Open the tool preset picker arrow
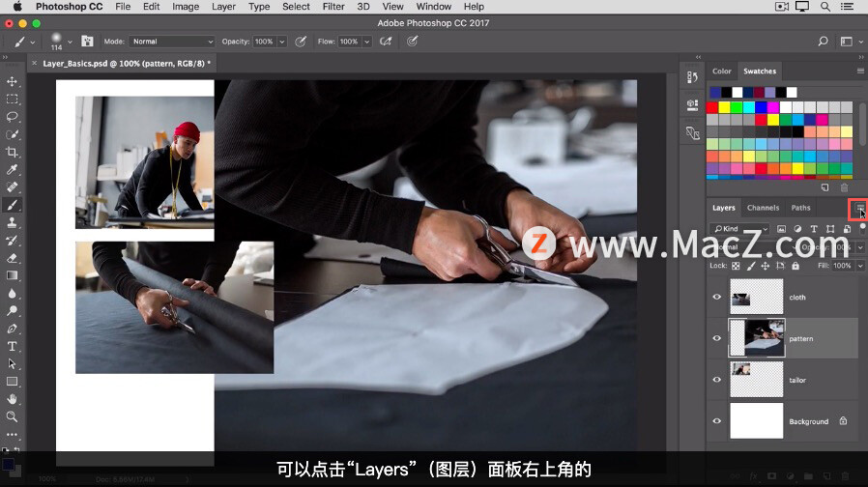The height and width of the screenshot is (487, 868). 33,43
